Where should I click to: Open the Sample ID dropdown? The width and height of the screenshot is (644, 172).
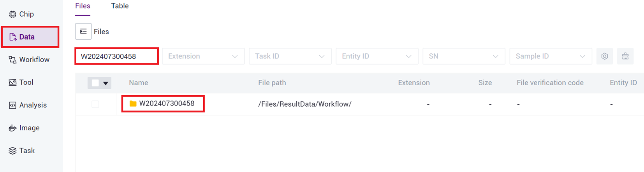551,56
